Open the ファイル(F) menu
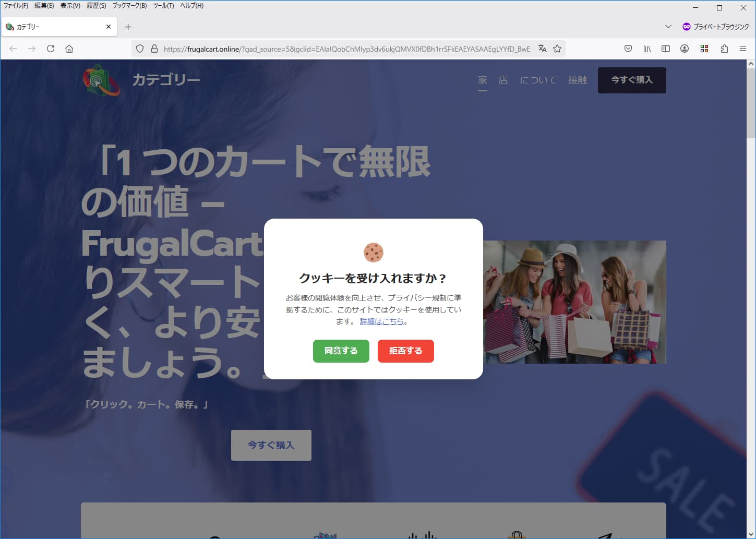Screen dimensions: 756x539 (x=16, y=6)
